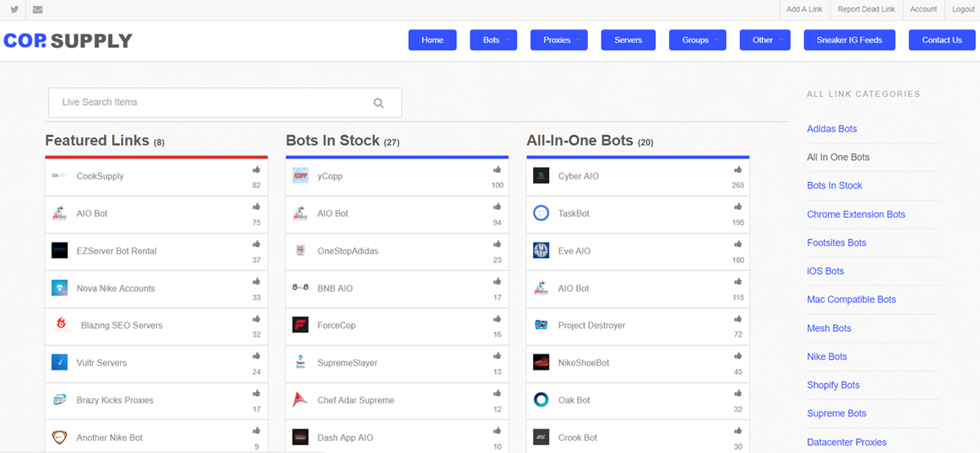Open Footsites Bots category
980x453 pixels.
tap(836, 243)
